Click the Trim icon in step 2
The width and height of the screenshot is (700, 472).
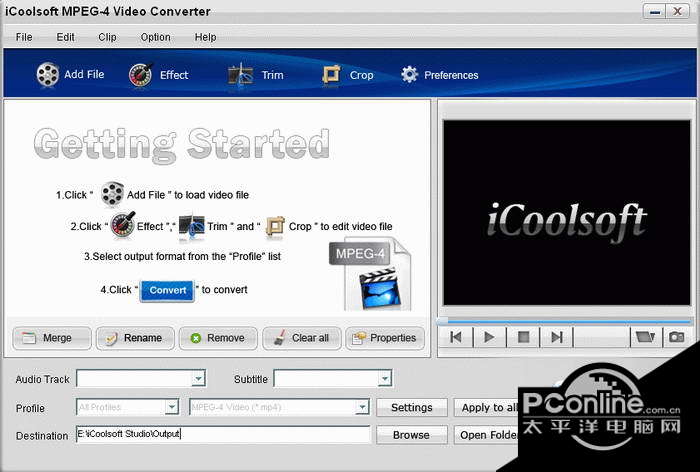click(x=192, y=227)
